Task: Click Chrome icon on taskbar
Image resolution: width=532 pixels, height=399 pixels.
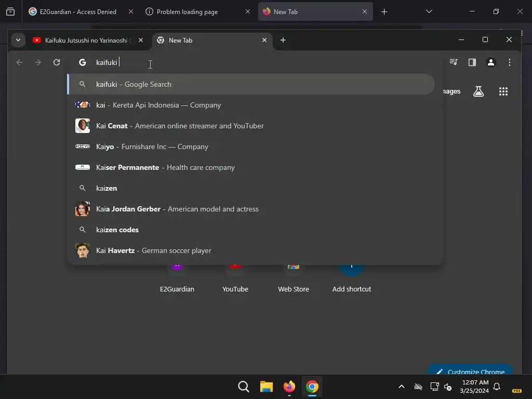Action: pos(312,387)
